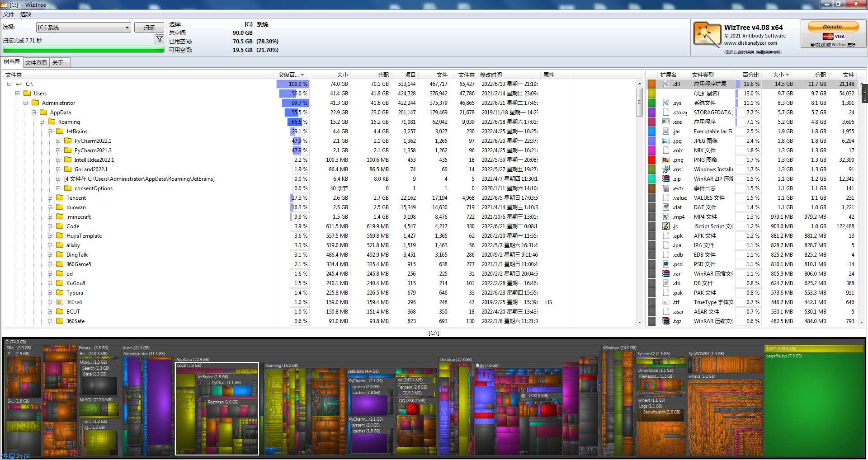Viewport: 868px width, 460px height.
Task: Select the KuGou8 folder icon
Action: pos(60,283)
